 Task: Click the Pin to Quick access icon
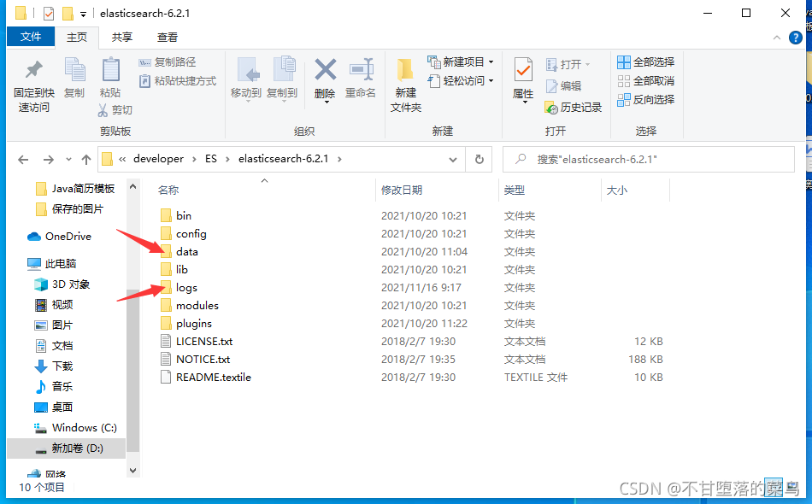[34, 70]
